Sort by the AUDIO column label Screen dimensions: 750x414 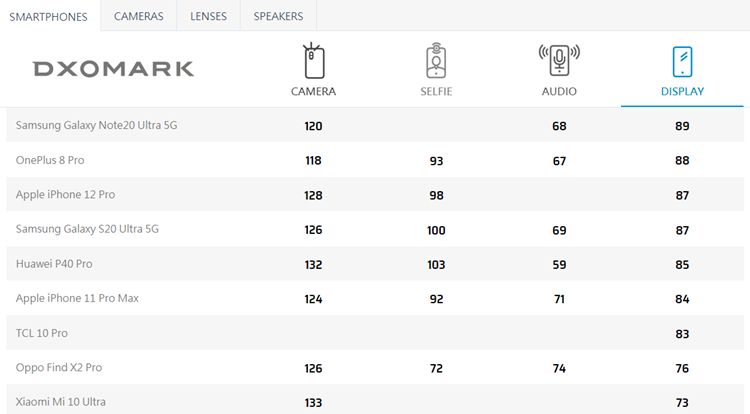(559, 91)
